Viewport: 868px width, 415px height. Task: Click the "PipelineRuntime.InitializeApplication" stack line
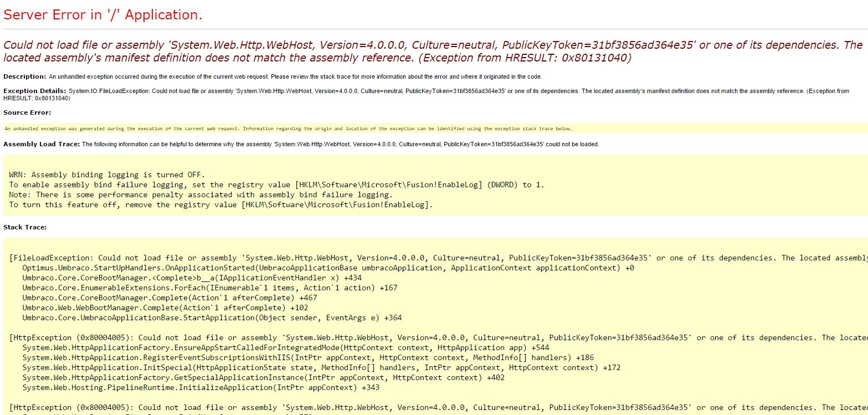[x=201, y=387]
